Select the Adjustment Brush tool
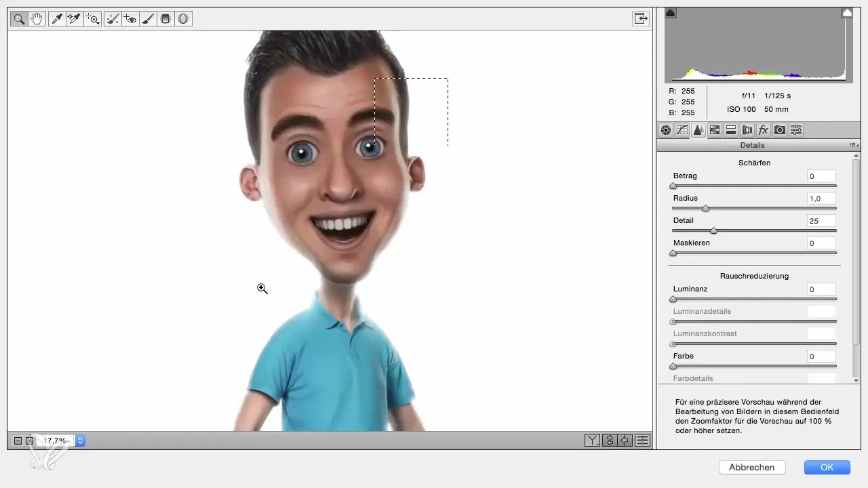Image resolution: width=868 pixels, height=488 pixels. coord(148,19)
